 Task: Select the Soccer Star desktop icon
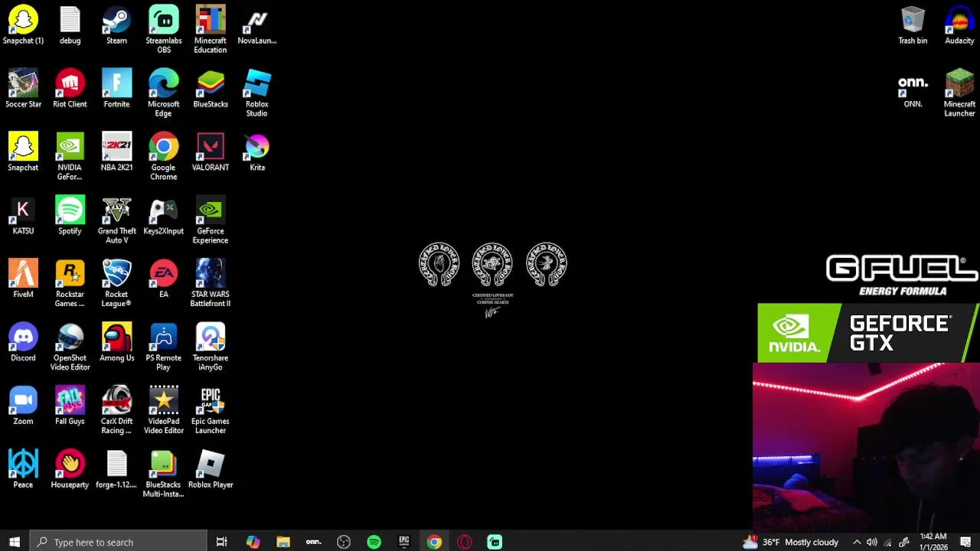tap(23, 89)
